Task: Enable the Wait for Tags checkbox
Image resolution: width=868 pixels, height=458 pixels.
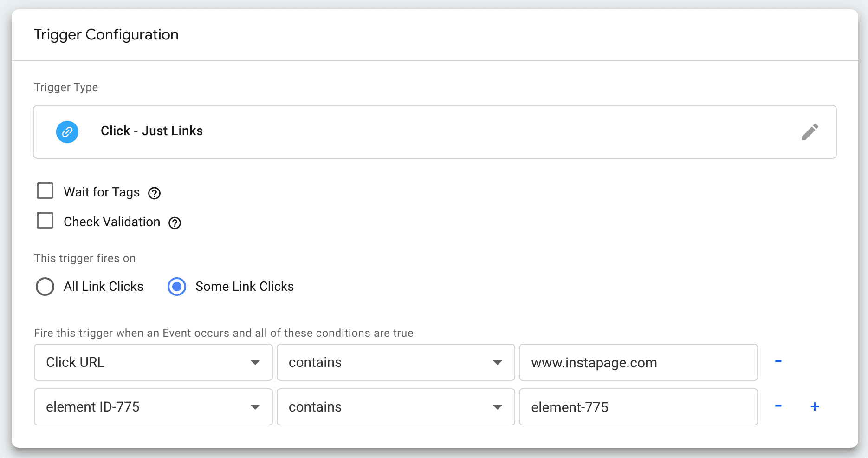Action: click(x=45, y=191)
